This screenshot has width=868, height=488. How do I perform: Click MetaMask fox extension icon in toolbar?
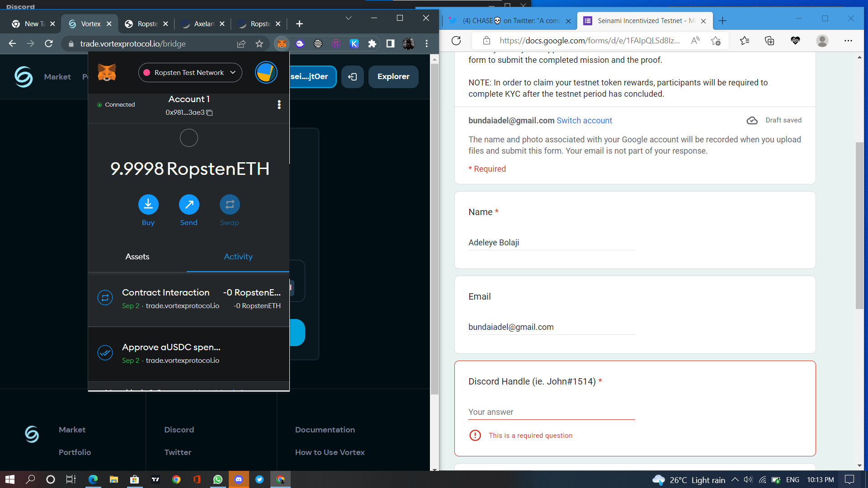click(x=282, y=44)
